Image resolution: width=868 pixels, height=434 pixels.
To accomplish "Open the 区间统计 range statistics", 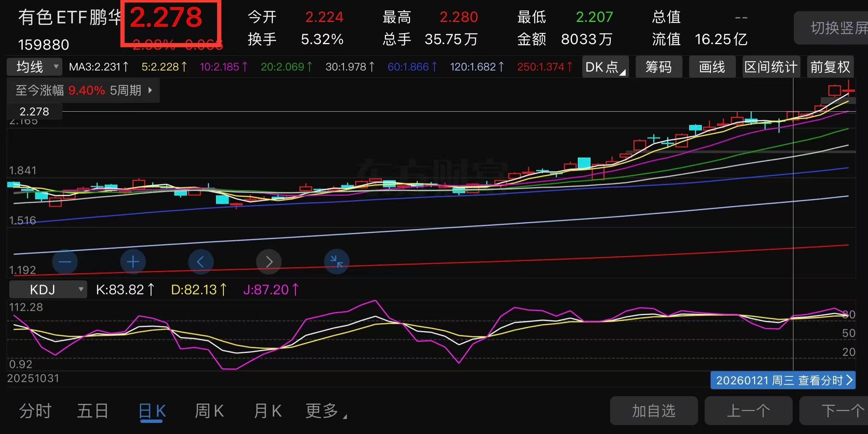I will [771, 67].
